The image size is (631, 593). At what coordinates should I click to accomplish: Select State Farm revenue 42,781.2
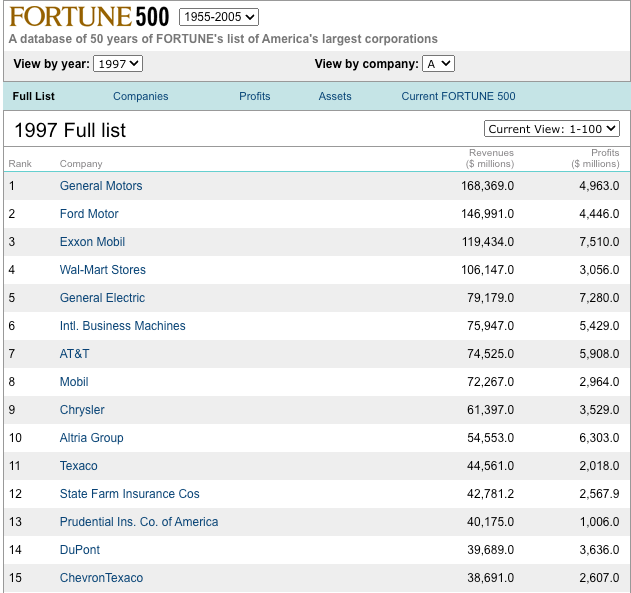[491, 494]
